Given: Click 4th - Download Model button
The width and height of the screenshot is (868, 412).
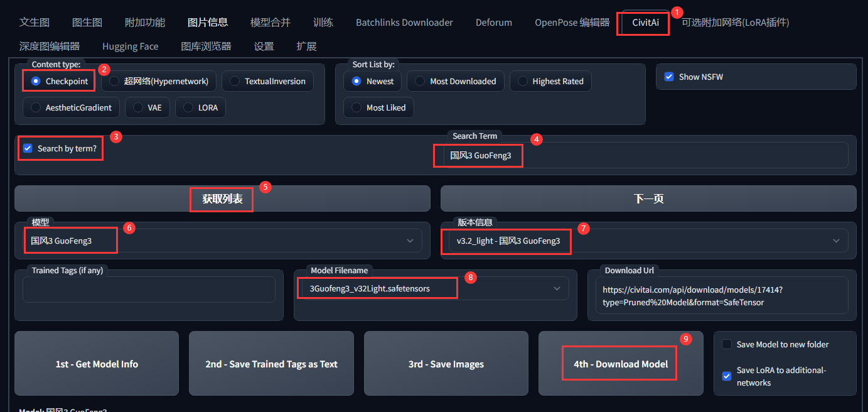Looking at the screenshot, I should pyautogui.click(x=621, y=364).
